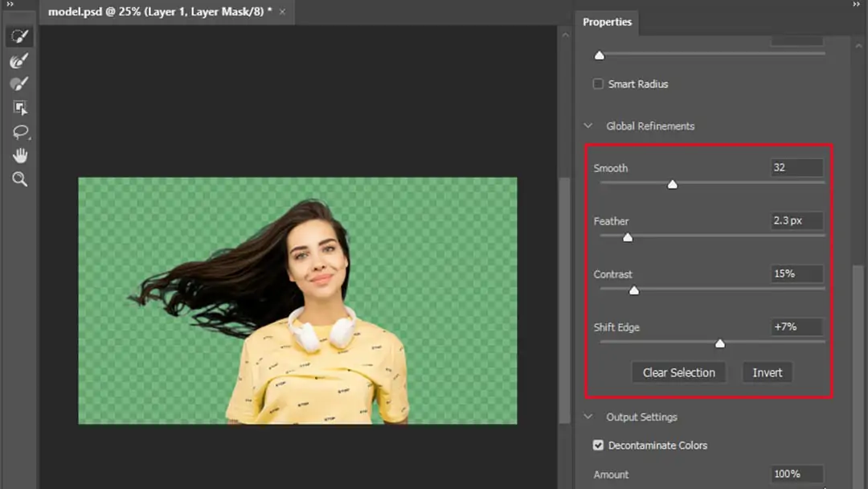The image size is (868, 489).
Task: Expand the left toolbar double-arrow
Action: tap(10, 5)
